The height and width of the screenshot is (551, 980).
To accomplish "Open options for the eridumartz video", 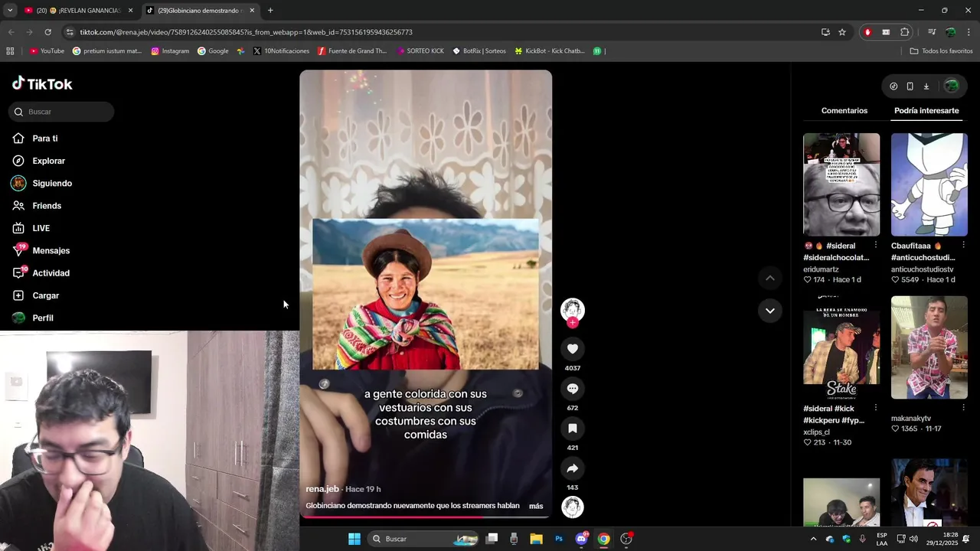I will pyautogui.click(x=876, y=246).
